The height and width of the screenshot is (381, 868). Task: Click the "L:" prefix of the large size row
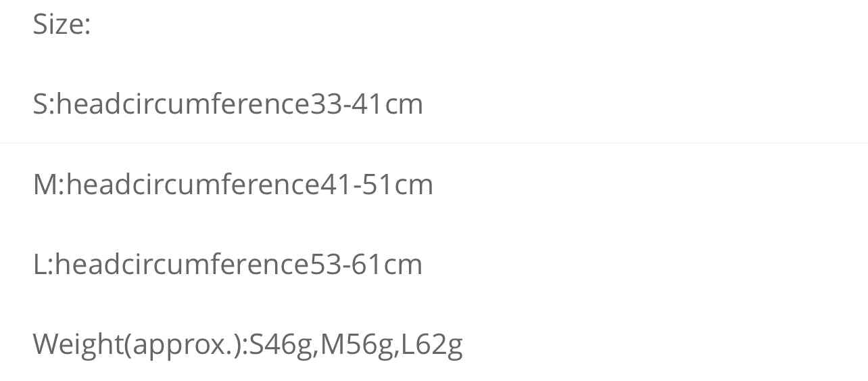click(43, 264)
